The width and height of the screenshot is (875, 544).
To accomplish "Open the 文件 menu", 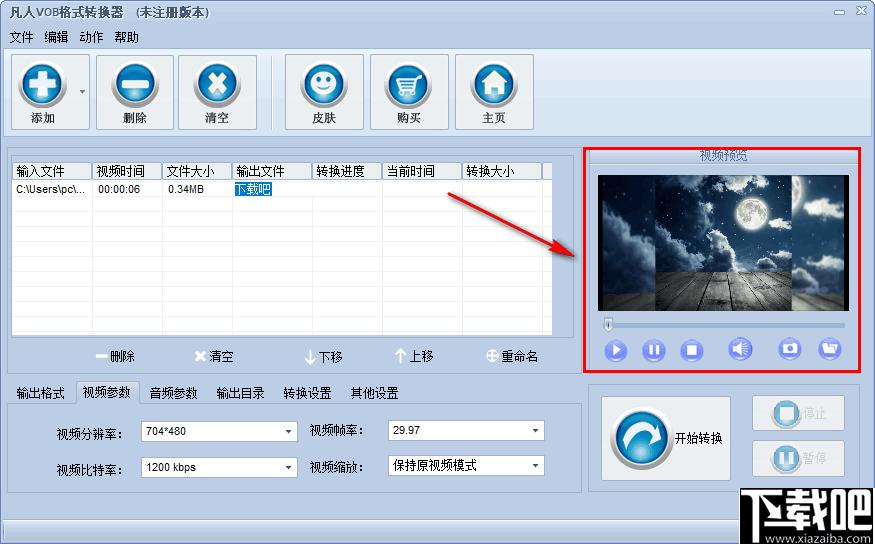I will click(22, 37).
